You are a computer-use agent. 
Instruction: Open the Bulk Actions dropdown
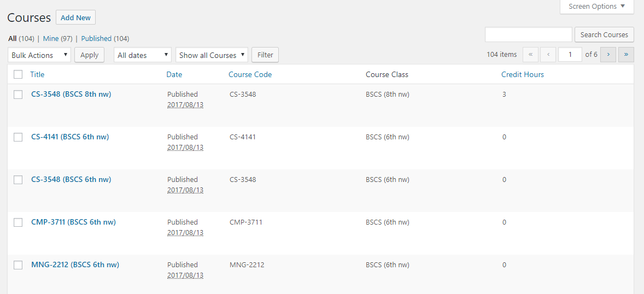(x=39, y=55)
